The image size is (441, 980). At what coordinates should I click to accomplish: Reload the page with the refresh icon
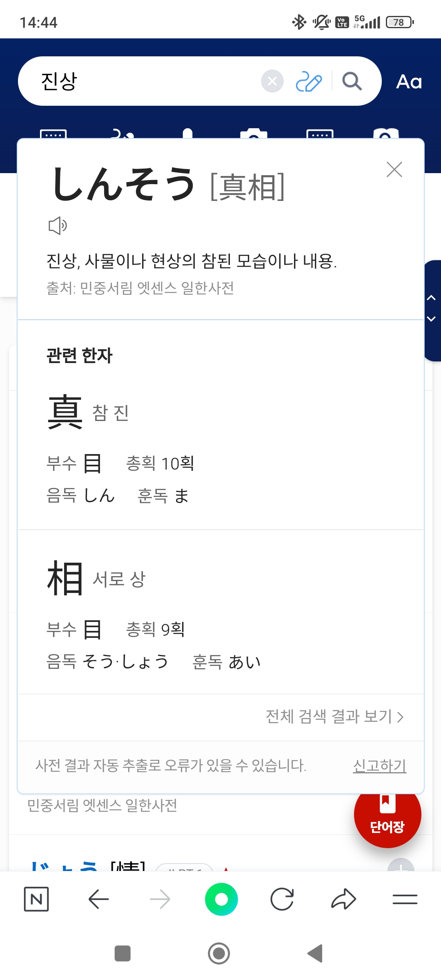[282, 899]
